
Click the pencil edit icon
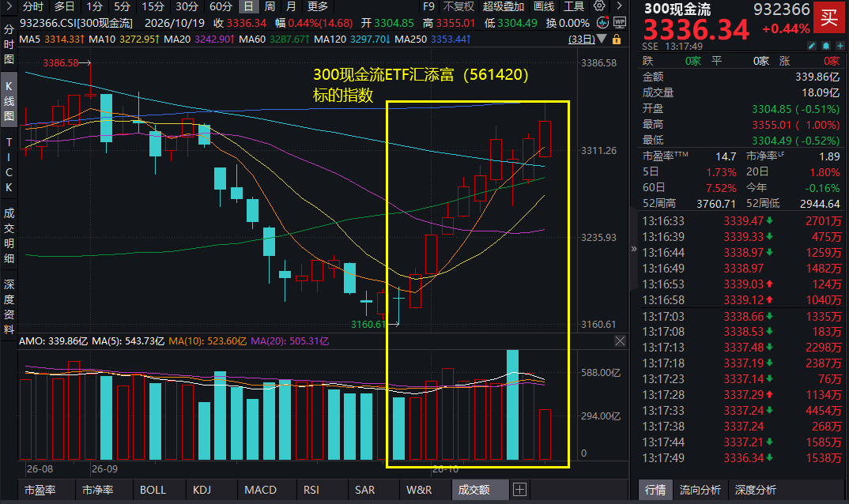[x=812, y=46]
